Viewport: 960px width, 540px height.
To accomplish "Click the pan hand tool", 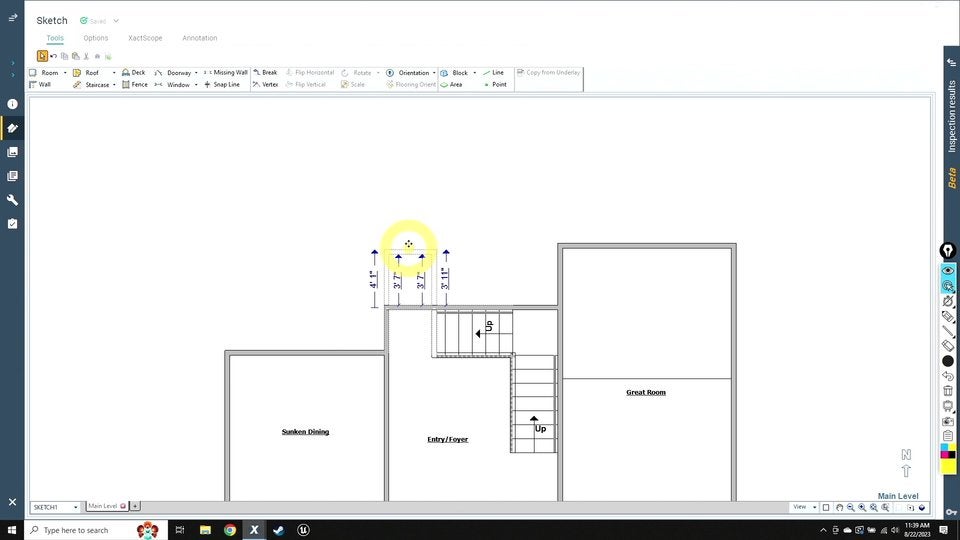I will tap(839, 507).
